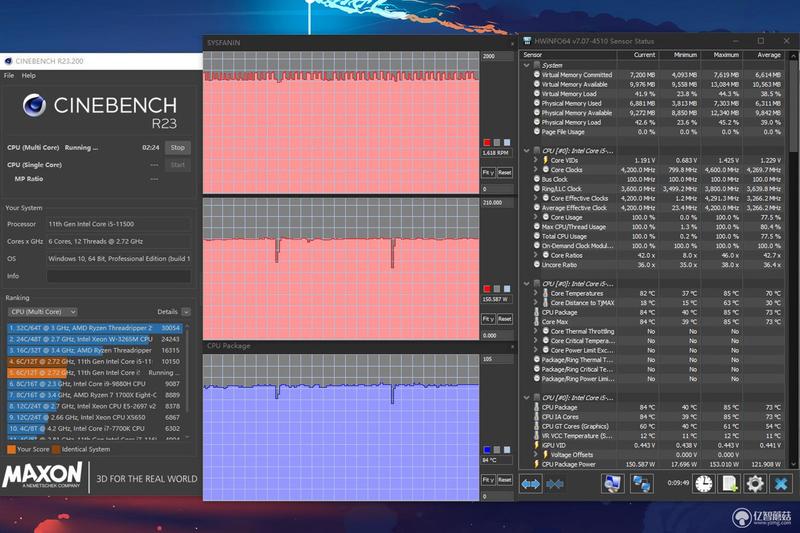
Task: Select Total CPU Usage sensor row
Action: 653,237
